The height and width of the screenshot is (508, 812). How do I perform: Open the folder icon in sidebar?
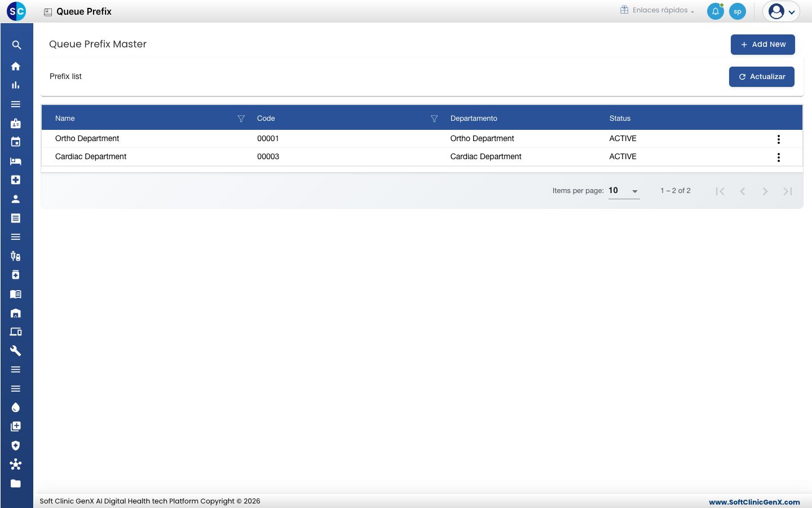pyautogui.click(x=16, y=483)
